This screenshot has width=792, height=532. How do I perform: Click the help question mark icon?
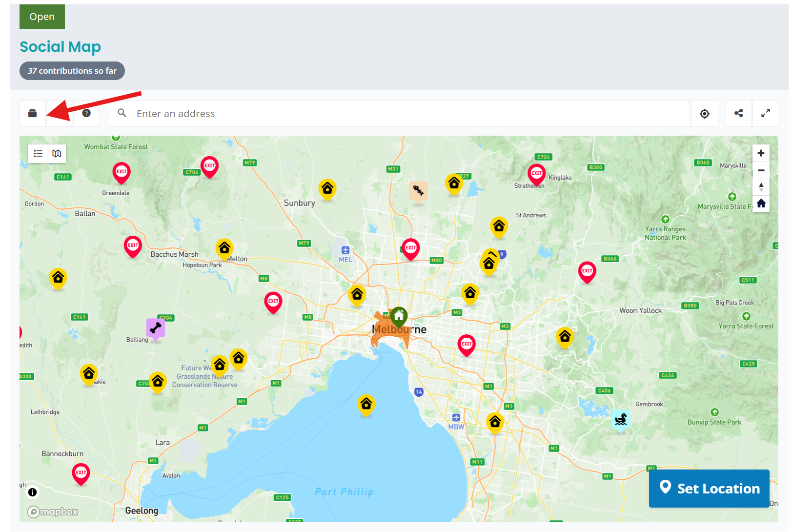tap(86, 113)
